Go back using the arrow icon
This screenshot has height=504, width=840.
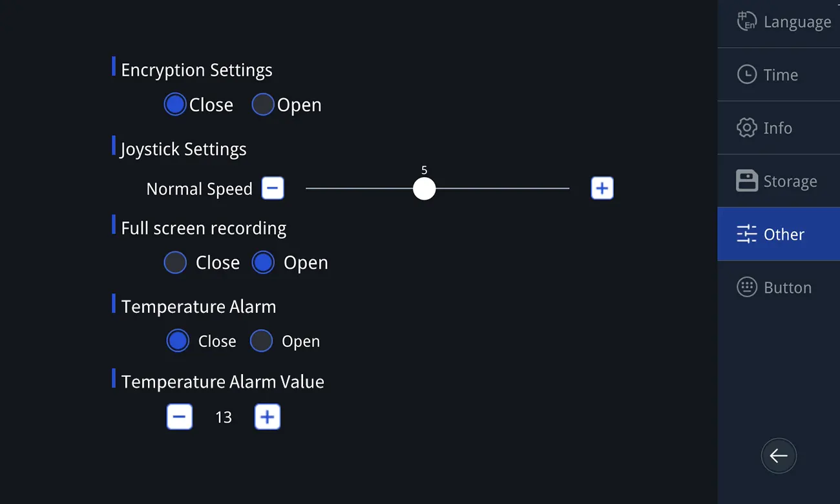coord(779,456)
